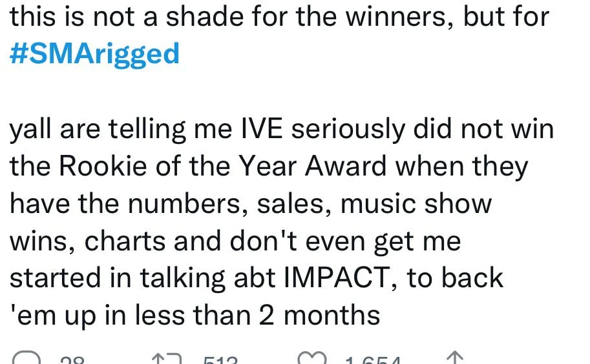The image size is (590, 364).
Task: Open the share arrow icon
Action: click(456, 359)
